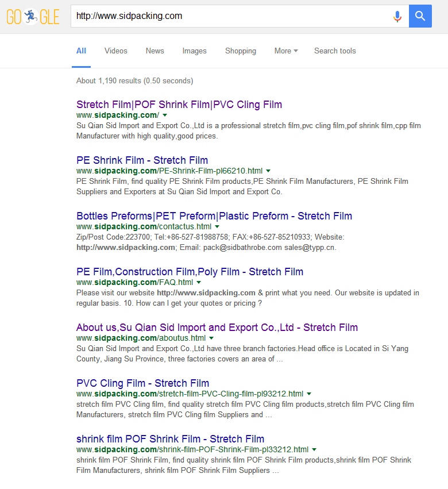
Task: Open Stretch Film|POF Shrink Film|PVC Cling Film result
Action: click(x=179, y=105)
